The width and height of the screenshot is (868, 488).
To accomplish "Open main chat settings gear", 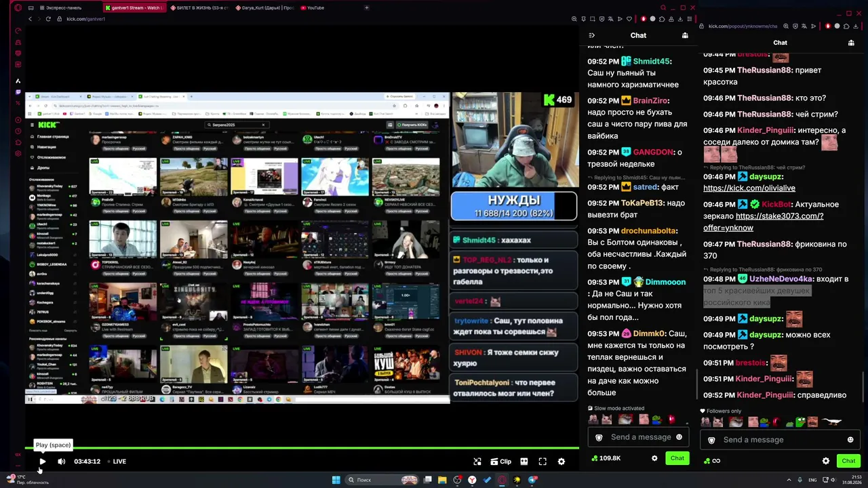I will 654,458.
